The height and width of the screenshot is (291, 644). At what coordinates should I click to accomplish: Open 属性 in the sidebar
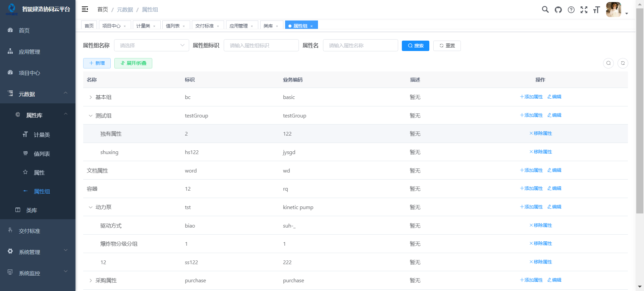[38, 172]
